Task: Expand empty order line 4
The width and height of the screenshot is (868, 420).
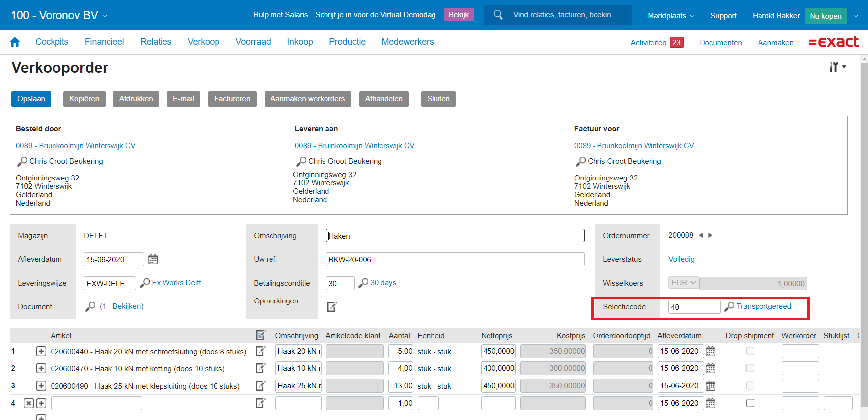Action: pyautogui.click(x=41, y=403)
